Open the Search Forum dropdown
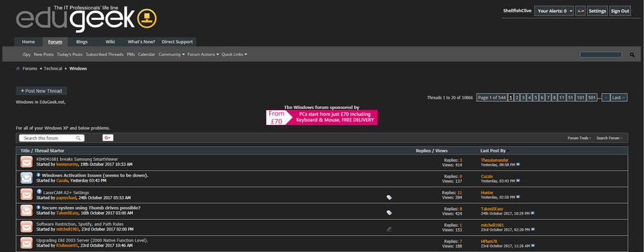Image resolution: width=644 pixels, height=252 pixels. click(x=609, y=138)
